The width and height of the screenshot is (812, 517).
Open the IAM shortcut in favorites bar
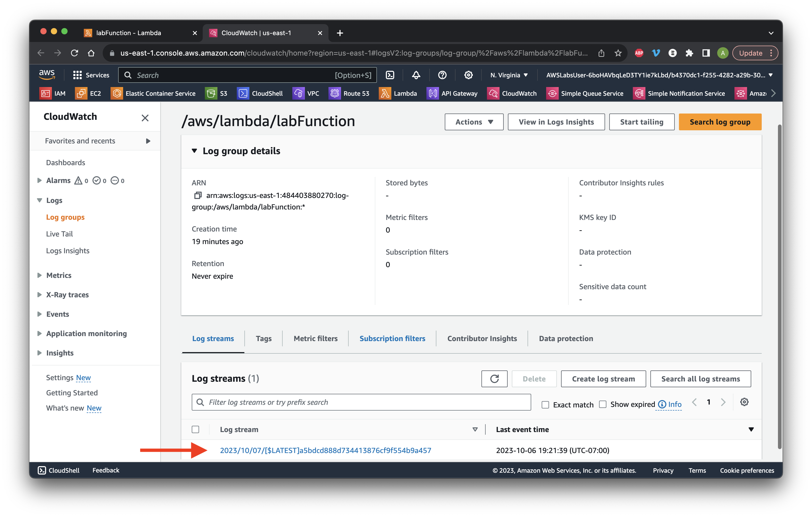[x=53, y=94]
